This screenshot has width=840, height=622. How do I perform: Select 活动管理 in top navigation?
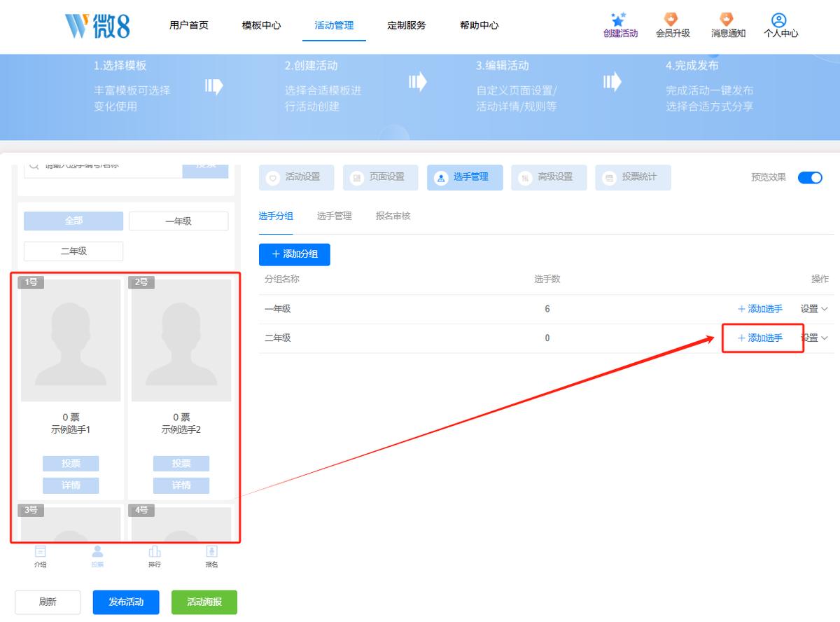coord(335,25)
